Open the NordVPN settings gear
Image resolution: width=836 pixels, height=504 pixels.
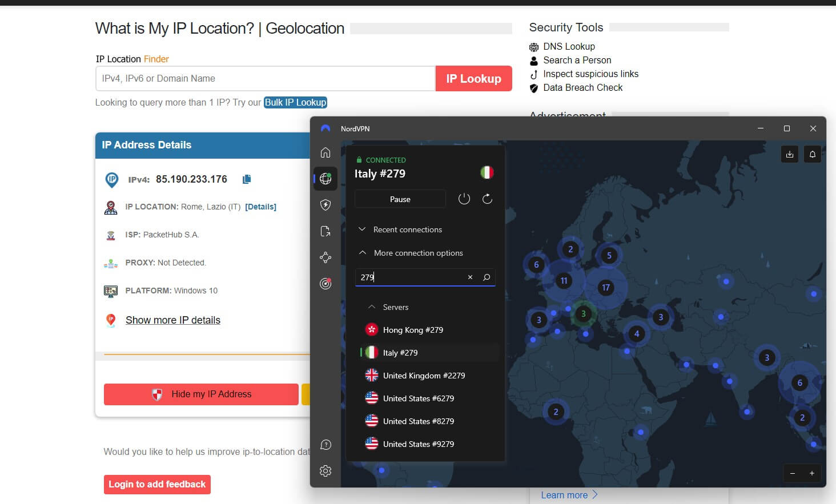click(325, 471)
